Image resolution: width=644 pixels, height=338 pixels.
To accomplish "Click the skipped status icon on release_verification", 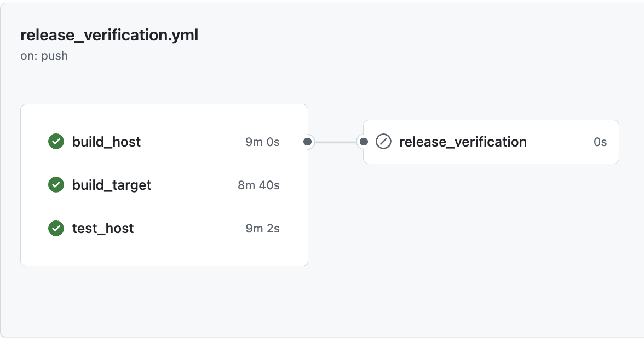I will pyautogui.click(x=383, y=142).
